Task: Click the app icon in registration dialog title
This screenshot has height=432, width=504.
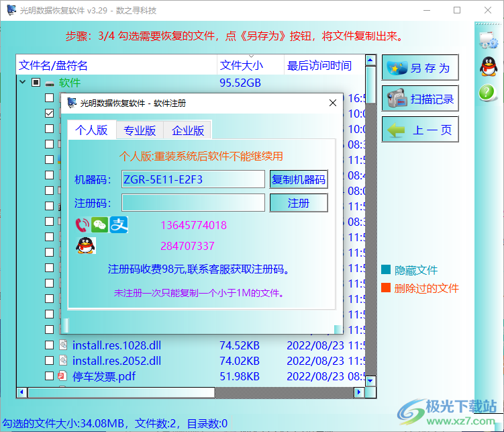Action: coord(72,103)
